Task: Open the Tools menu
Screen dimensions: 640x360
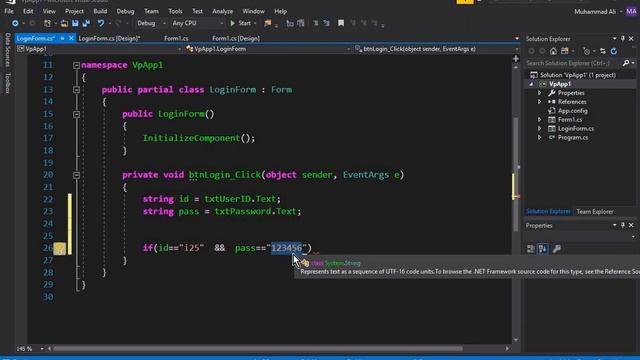Action: coord(176,11)
